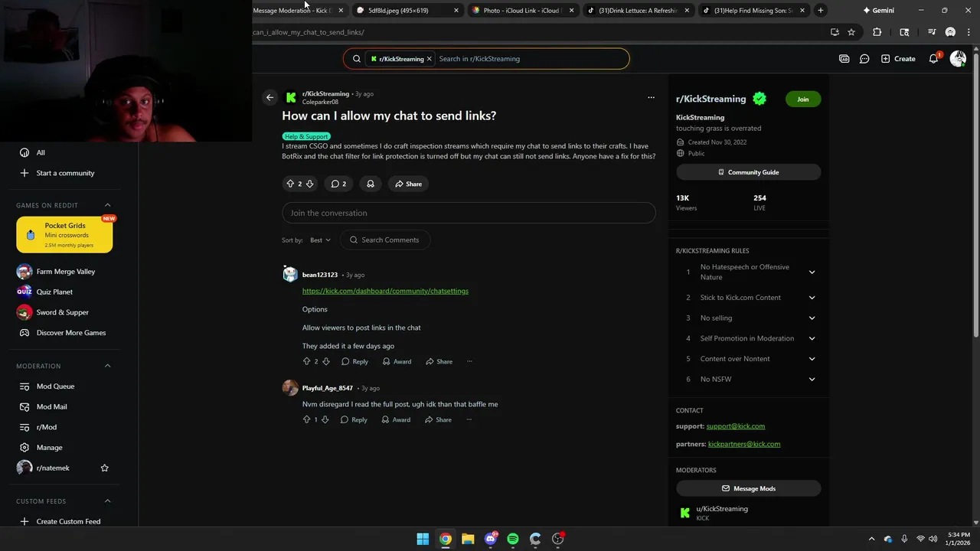This screenshot has height=551, width=980.
Task: Open u/KickStreaming moderator profile
Action: click(x=722, y=509)
